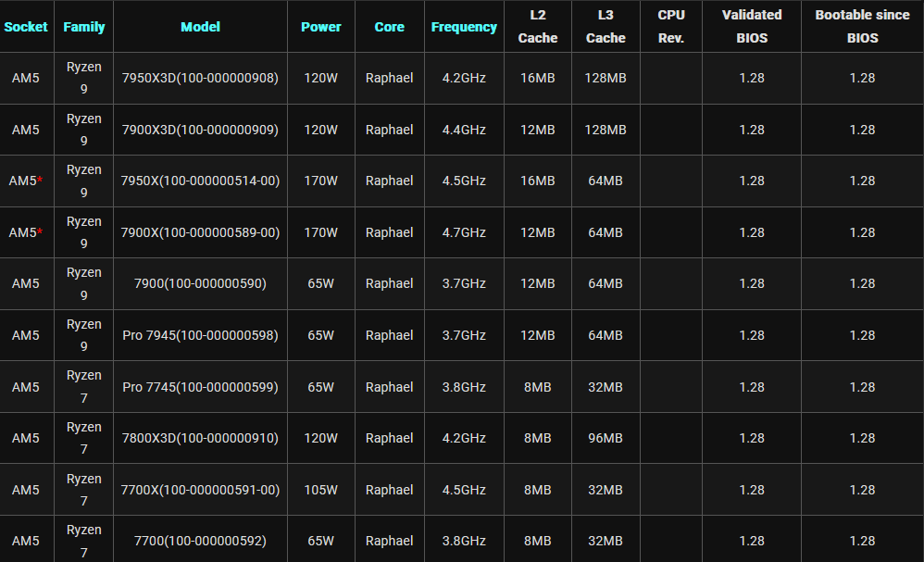Viewport: 924px width, 562px height.
Task: Click 128MB L3 cache in 7950X3D row
Action: click(606, 79)
